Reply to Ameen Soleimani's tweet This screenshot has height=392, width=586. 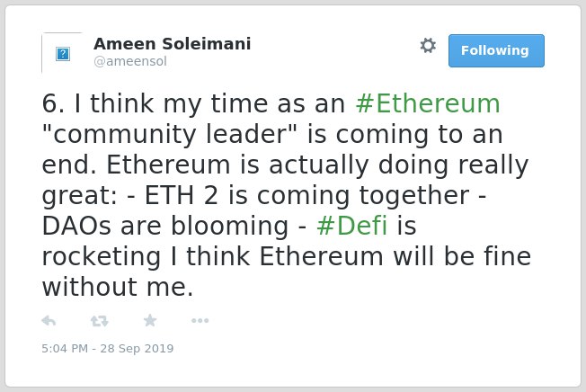pyautogui.click(x=49, y=321)
